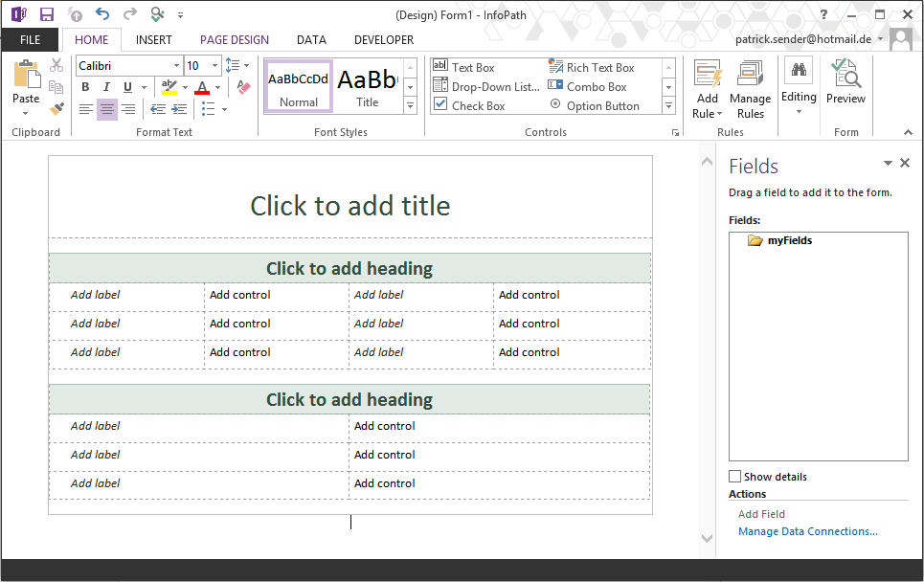Preview the form

pos(845,81)
